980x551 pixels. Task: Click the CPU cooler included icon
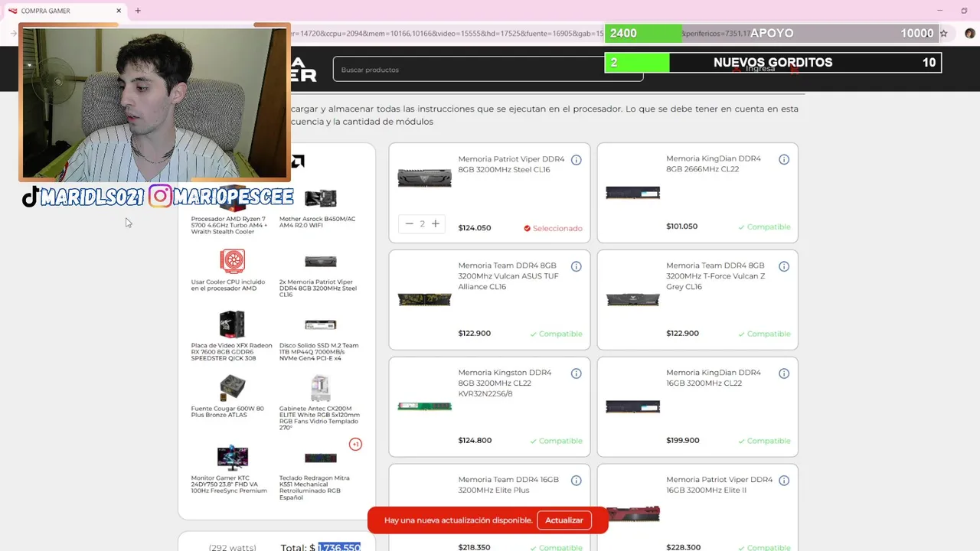tap(232, 261)
